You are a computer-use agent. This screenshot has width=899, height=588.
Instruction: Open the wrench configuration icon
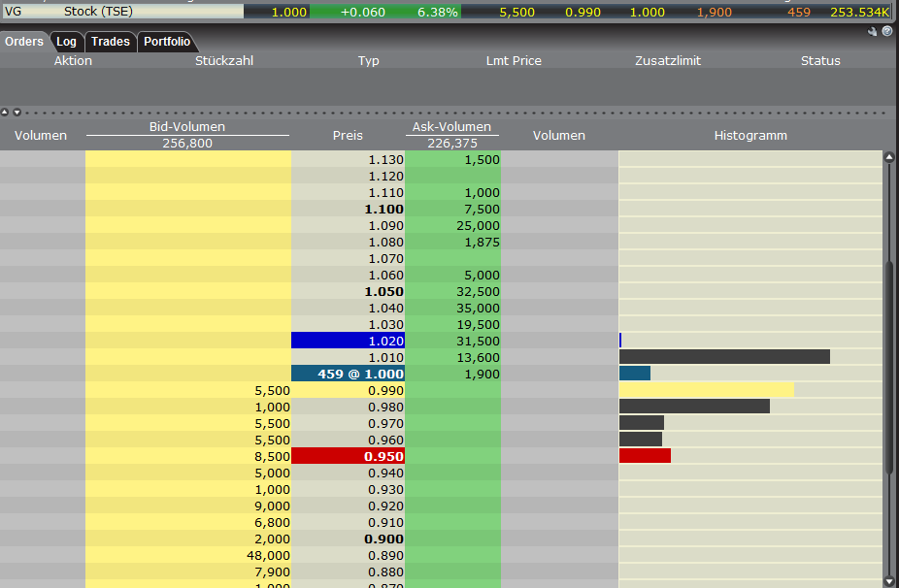873,31
